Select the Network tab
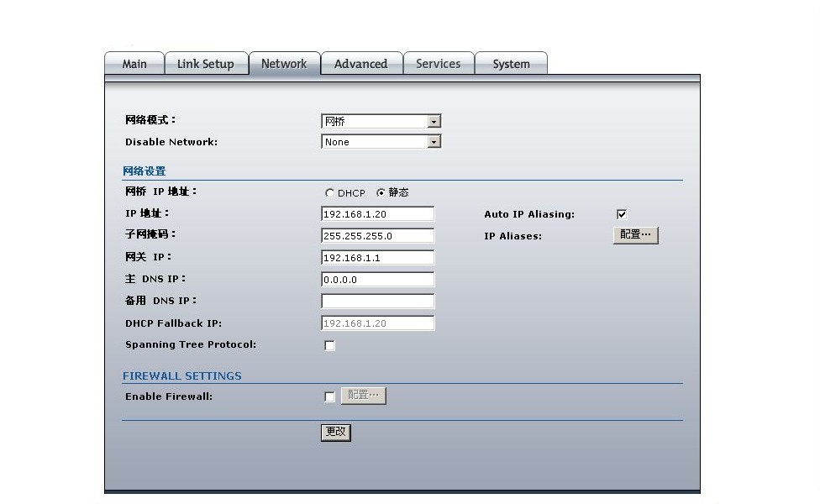 point(284,65)
